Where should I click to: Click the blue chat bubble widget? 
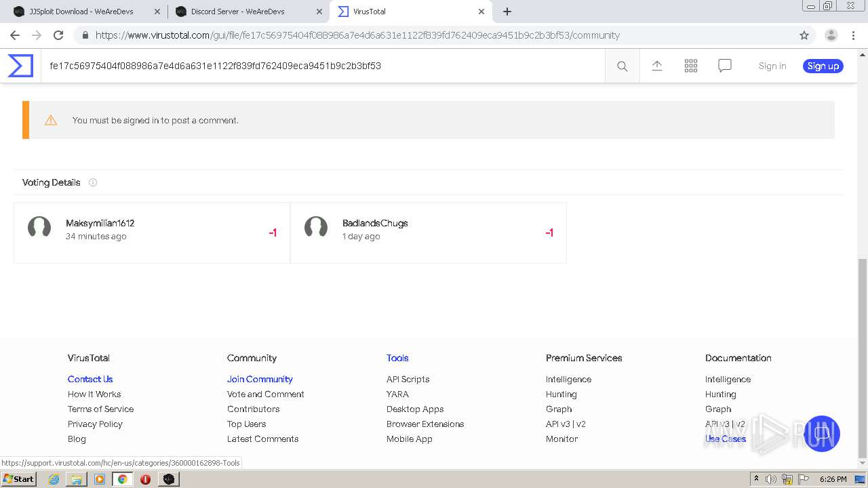pyautogui.click(x=822, y=434)
